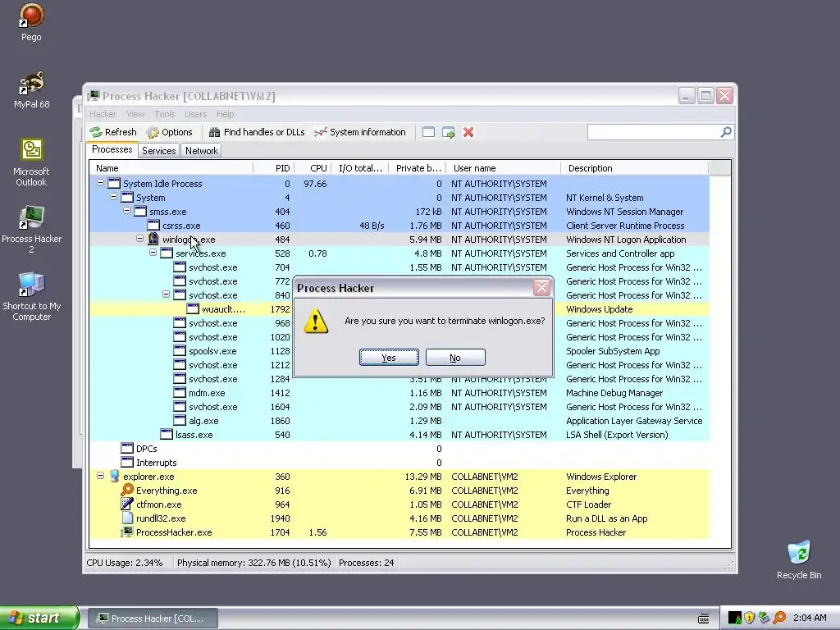Viewport: 840px width, 630px height.
Task: Open Process Hacker 2 desktop shortcut
Action: pyautogui.click(x=32, y=230)
